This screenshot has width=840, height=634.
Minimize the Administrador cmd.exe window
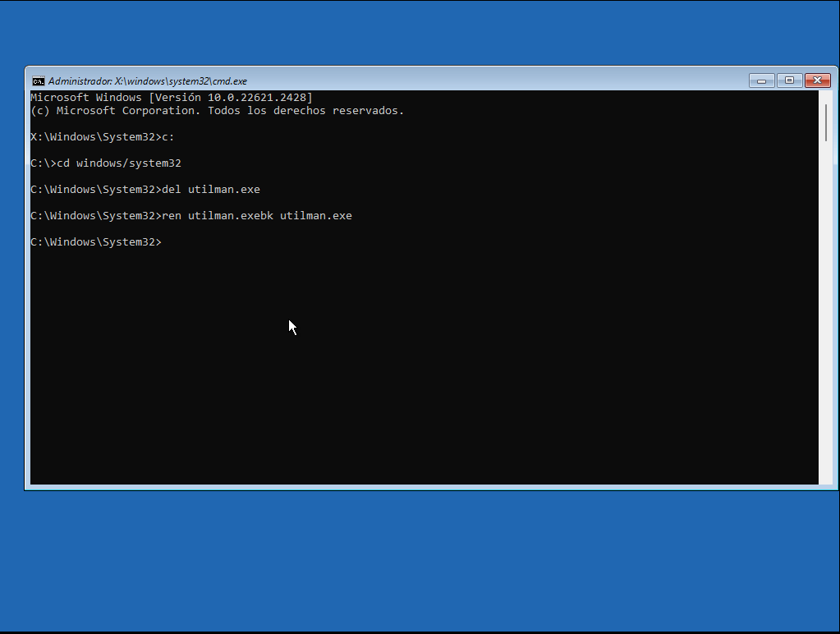[x=761, y=80]
